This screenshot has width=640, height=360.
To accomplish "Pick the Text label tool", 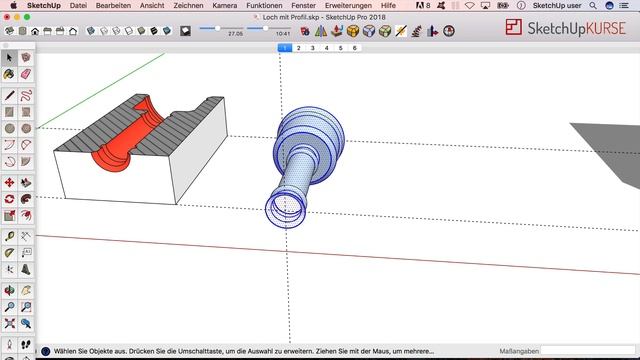I will tap(26, 253).
